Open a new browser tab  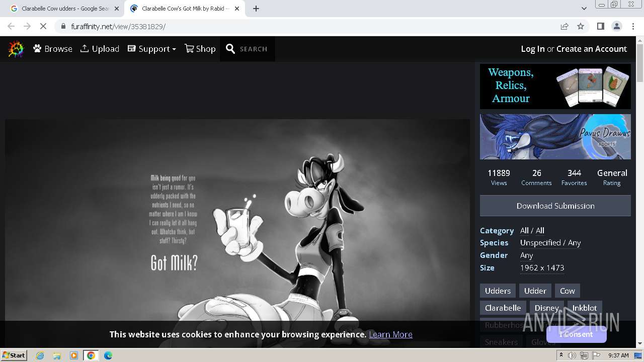point(256,9)
